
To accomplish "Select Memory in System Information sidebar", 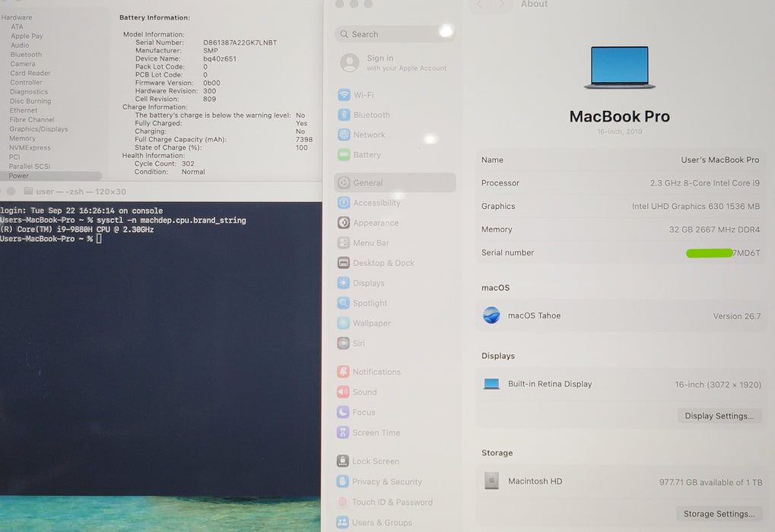I will tap(22, 138).
